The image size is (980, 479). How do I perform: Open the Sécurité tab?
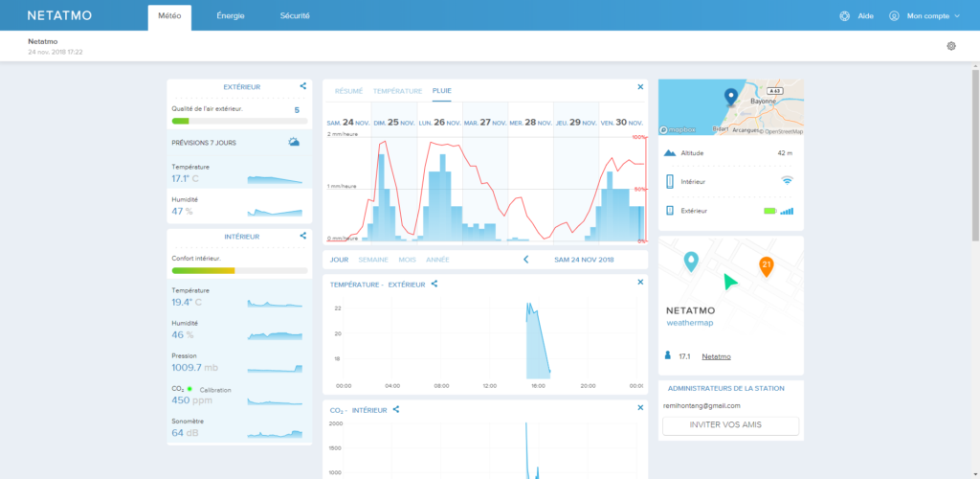tap(295, 16)
